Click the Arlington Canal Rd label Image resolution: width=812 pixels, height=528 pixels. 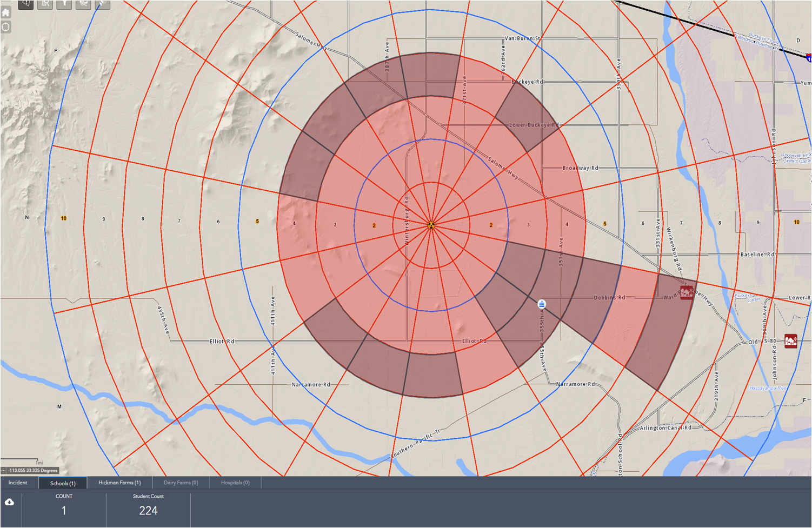pyautogui.click(x=665, y=427)
